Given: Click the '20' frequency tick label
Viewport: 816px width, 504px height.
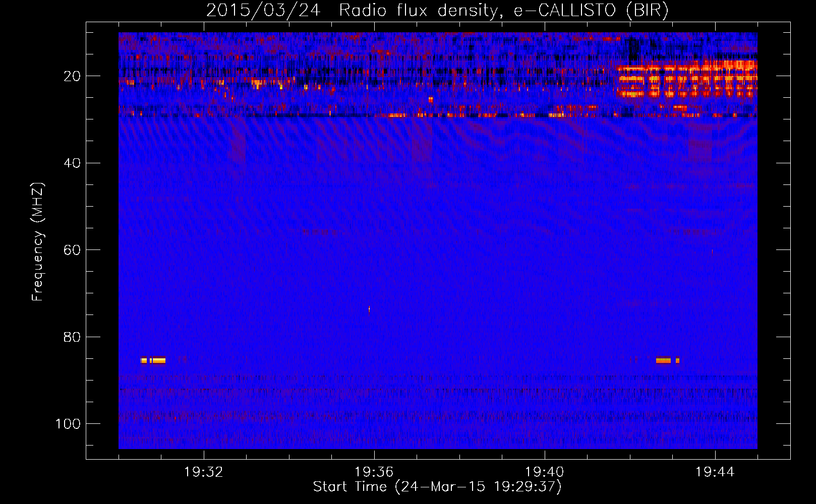Looking at the screenshot, I should [72, 76].
